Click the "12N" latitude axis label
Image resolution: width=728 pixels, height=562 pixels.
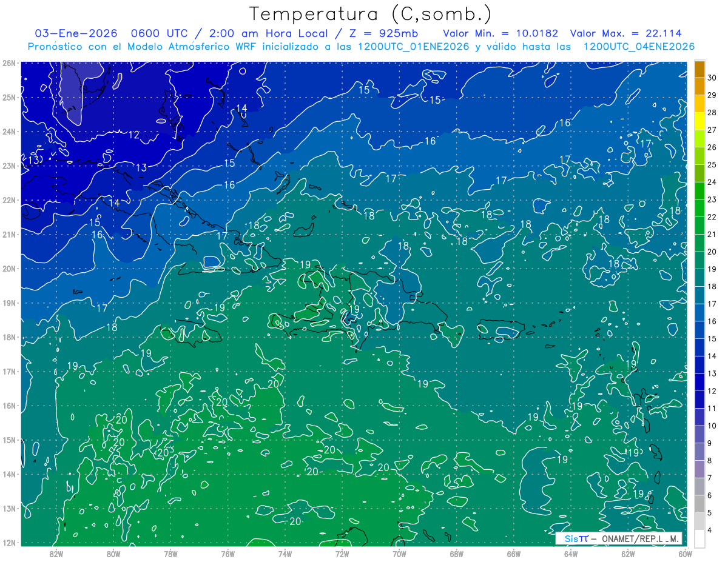pyautogui.click(x=9, y=543)
